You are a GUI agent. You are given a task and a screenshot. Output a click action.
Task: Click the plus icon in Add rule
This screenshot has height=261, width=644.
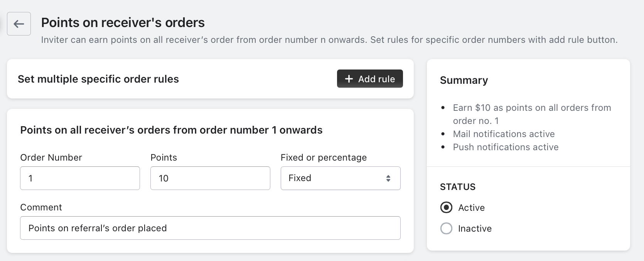point(349,79)
